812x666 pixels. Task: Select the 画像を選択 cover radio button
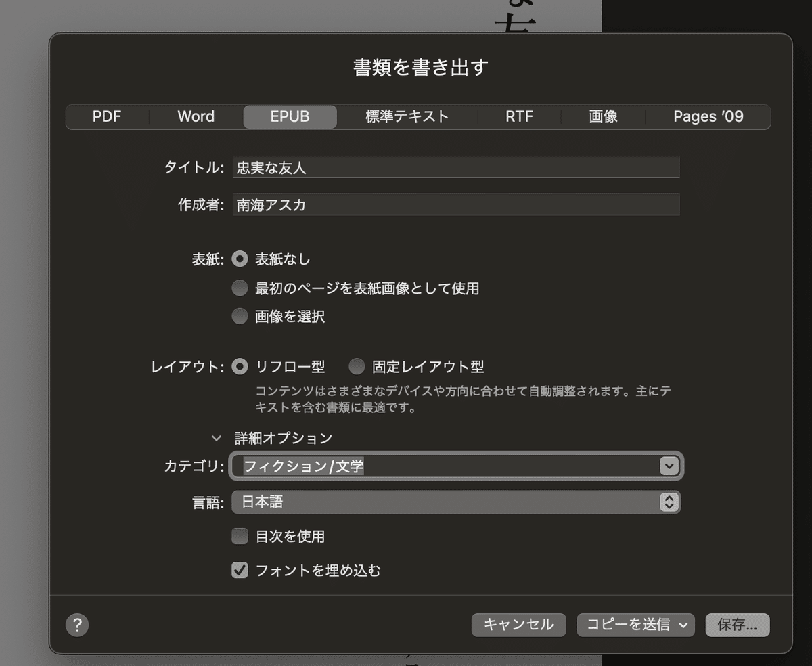click(240, 316)
